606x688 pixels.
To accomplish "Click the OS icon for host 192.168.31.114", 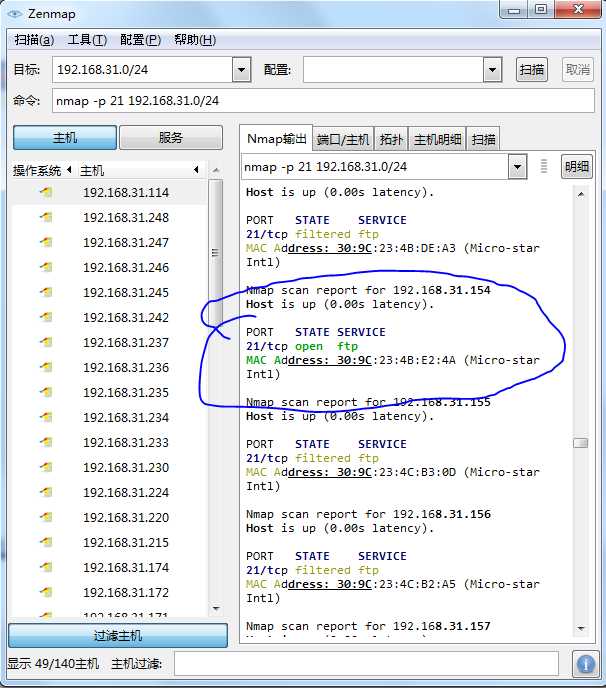I will (47, 192).
